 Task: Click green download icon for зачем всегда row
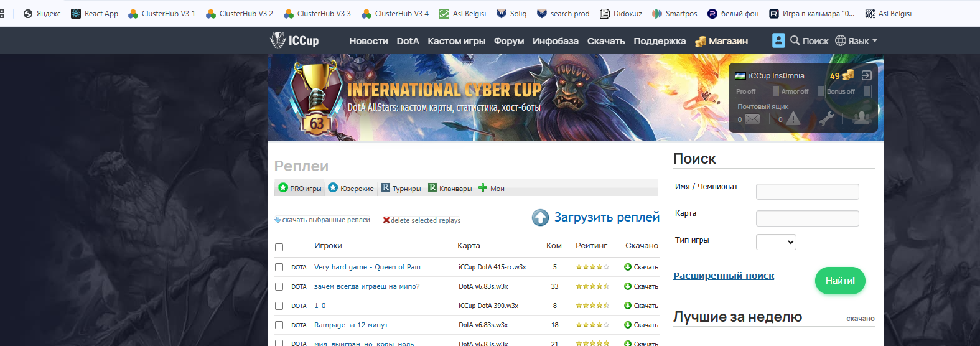pyautogui.click(x=628, y=286)
